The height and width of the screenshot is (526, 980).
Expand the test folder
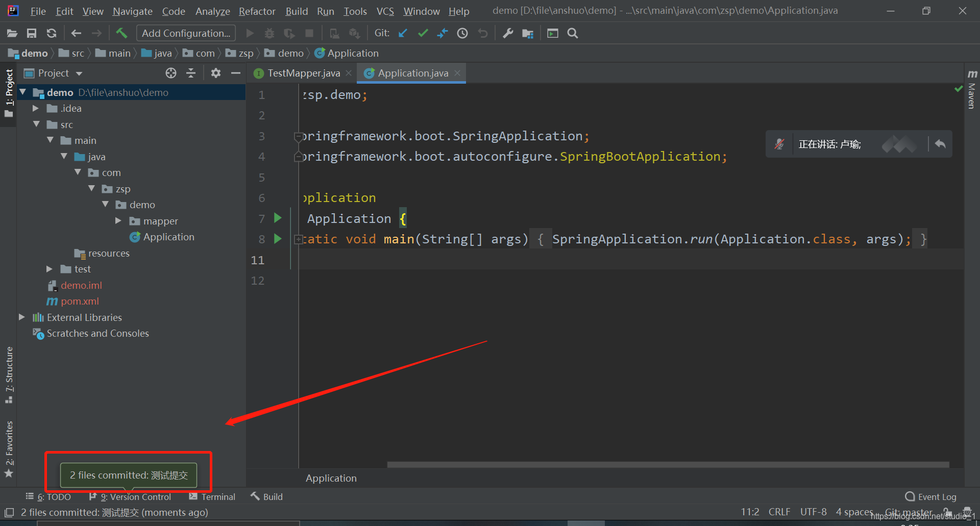(x=50, y=268)
